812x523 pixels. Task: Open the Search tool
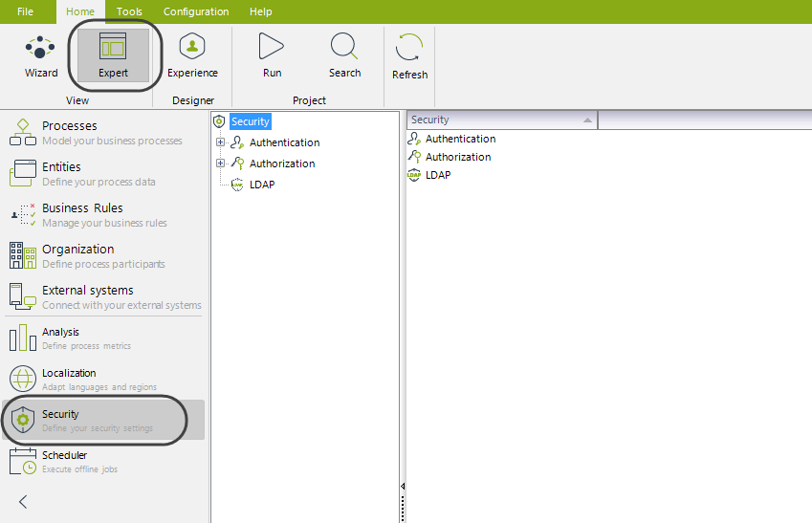344,56
